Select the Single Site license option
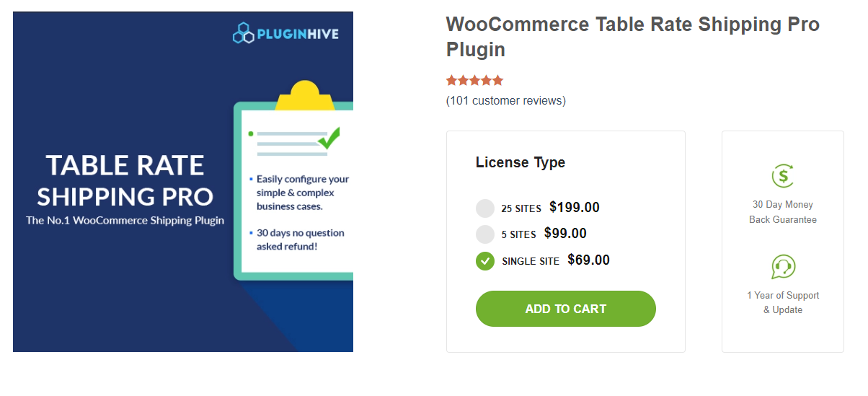This screenshot has height=396, width=868. coord(485,260)
